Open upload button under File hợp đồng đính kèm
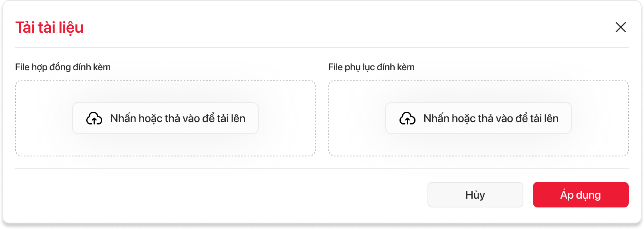Viewport: 644px width, 229px height. (x=165, y=118)
